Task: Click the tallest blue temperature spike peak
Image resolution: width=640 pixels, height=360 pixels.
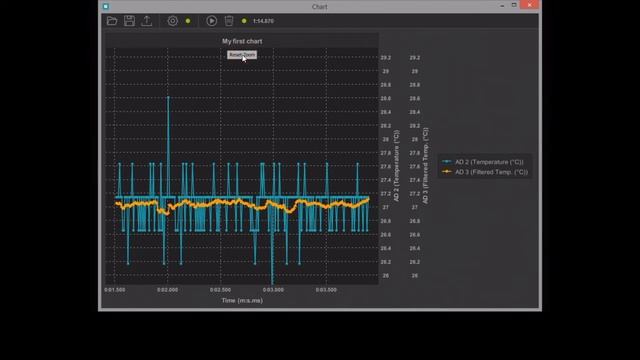Action: [x=168, y=98]
